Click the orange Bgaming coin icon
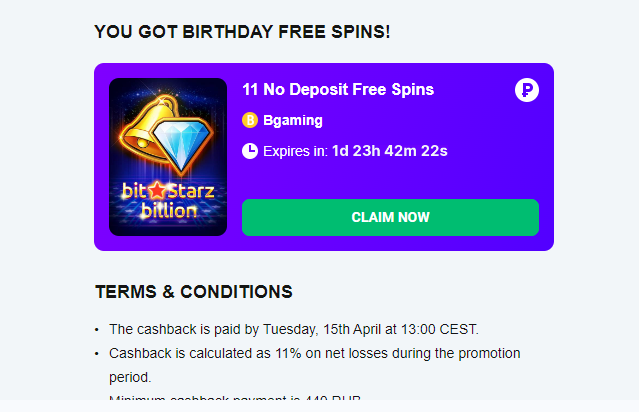The width and height of the screenshot is (639, 412). pos(250,120)
